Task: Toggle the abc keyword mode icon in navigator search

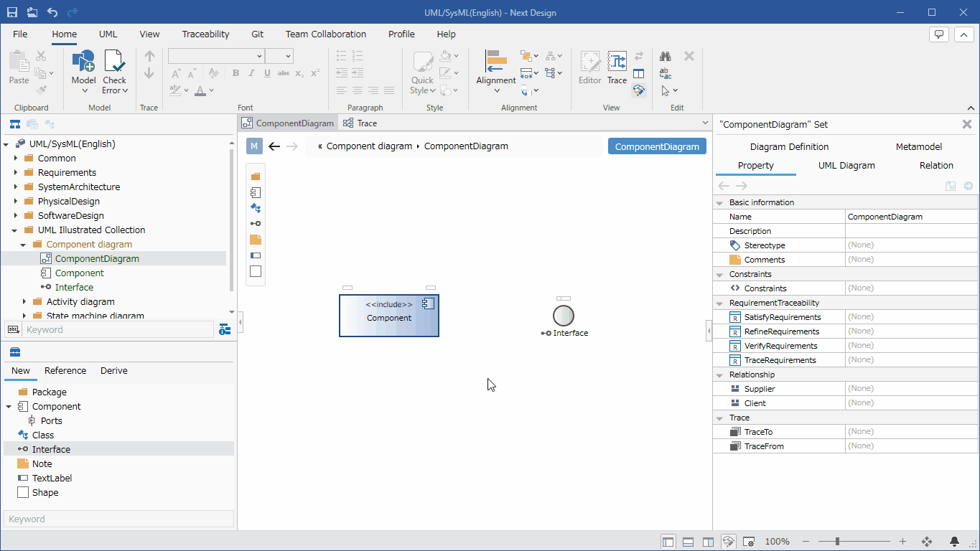Action: [13, 330]
